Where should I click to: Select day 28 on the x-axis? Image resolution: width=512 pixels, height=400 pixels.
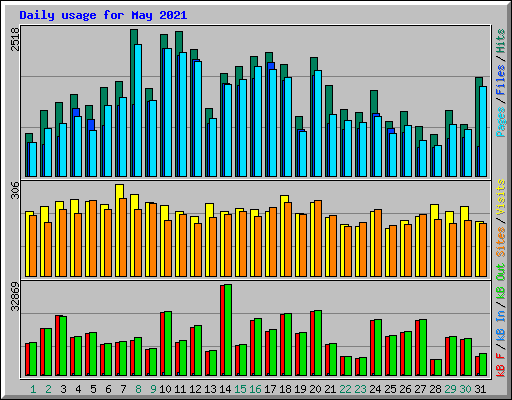pos(435,389)
